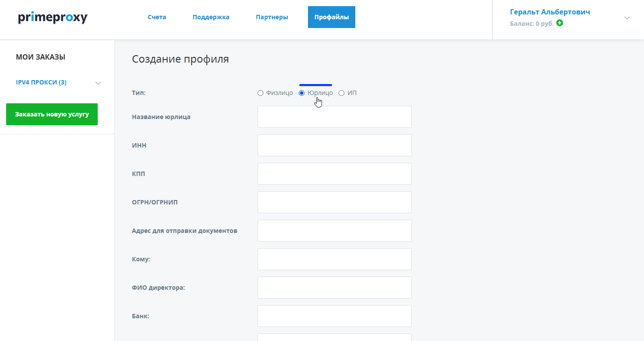Click the МОИ ЗАКАЗЫ heading

point(41,57)
